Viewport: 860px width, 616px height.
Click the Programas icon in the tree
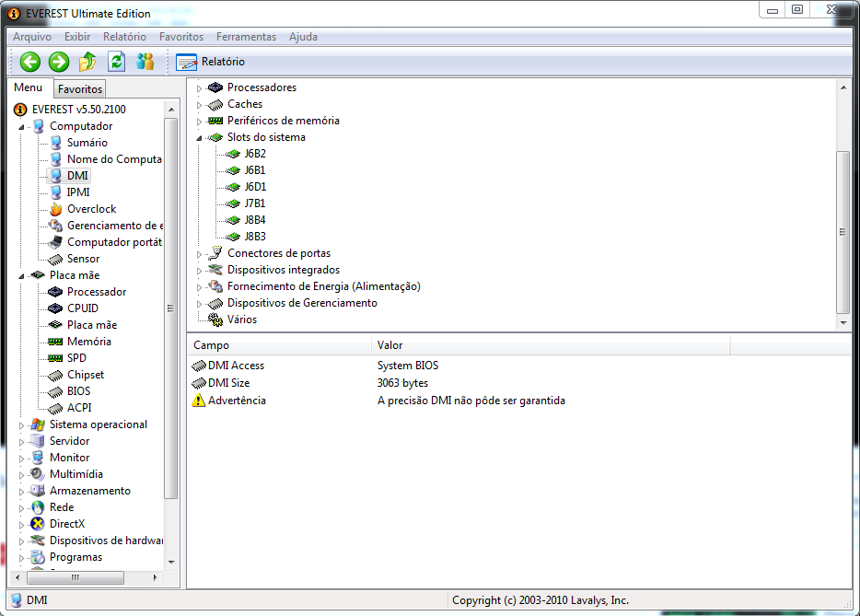click(x=38, y=557)
